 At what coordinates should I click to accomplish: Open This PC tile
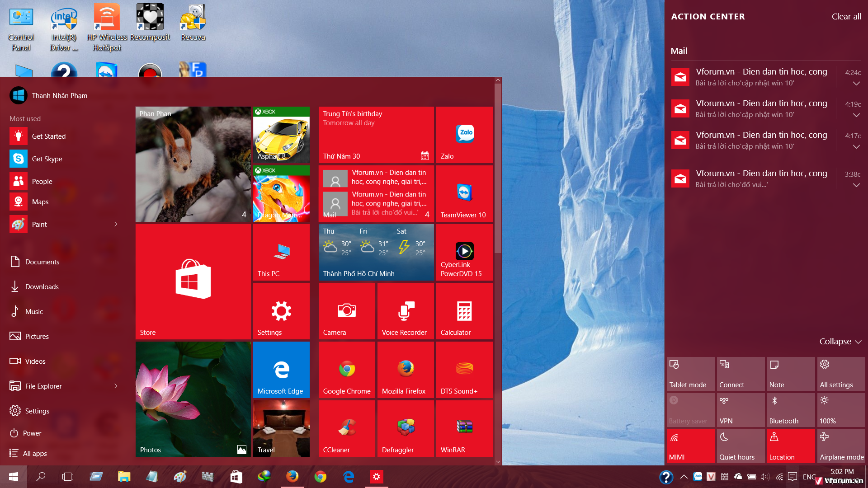[x=281, y=252]
